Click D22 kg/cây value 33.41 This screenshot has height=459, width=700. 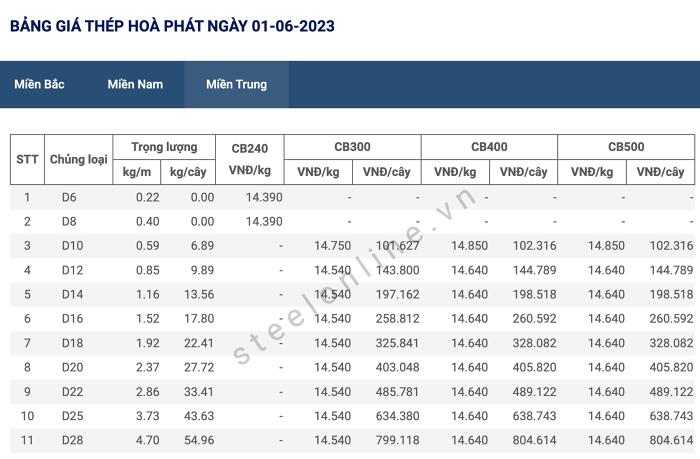pyautogui.click(x=199, y=392)
